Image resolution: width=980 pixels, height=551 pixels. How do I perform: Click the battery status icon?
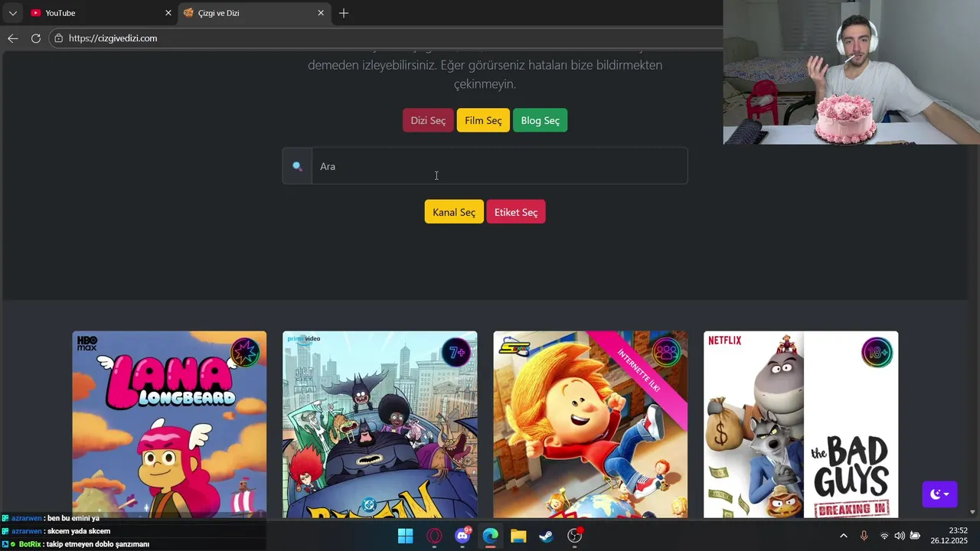click(915, 536)
